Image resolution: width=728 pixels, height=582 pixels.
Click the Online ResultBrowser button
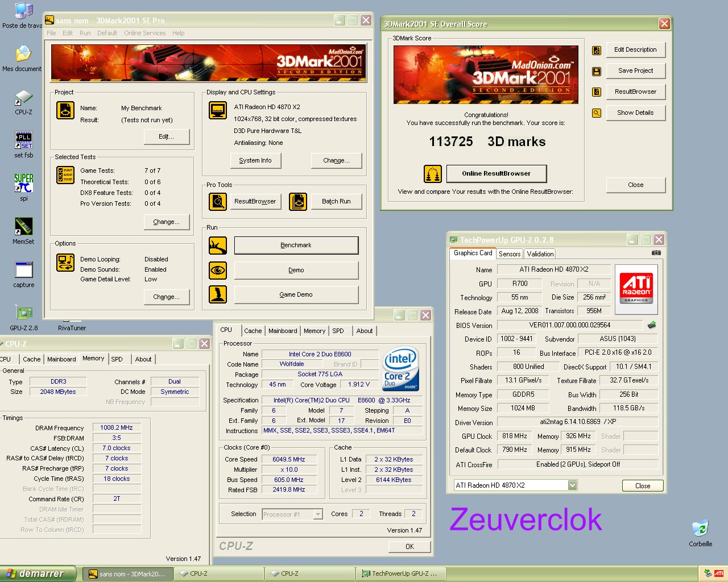click(x=496, y=174)
